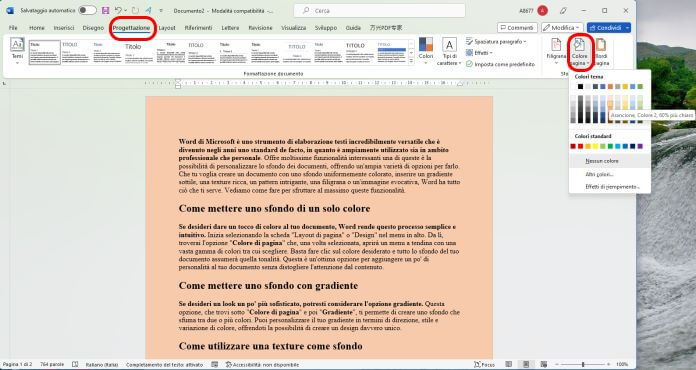This screenshot has width=696, height=370.
Task: Select print layout view icon
Action: (x=526, y=364)
